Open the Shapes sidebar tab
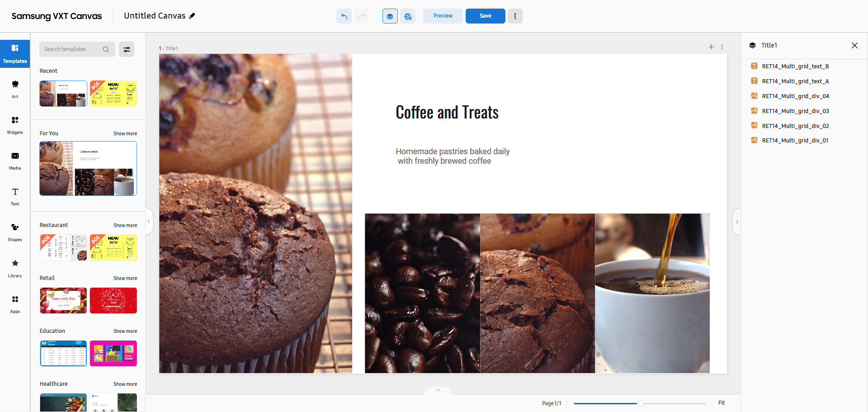 [x=15, y=232]
